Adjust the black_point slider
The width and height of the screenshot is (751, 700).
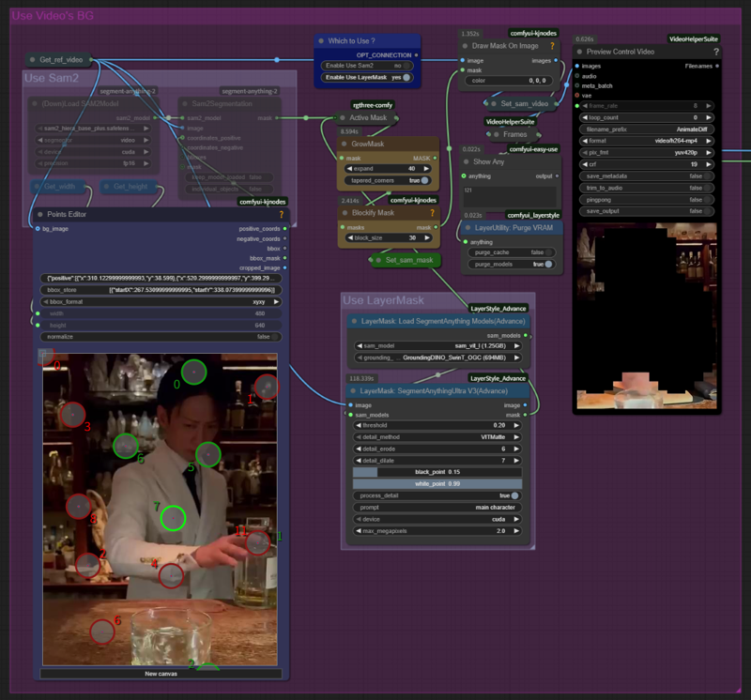[436, 472]
